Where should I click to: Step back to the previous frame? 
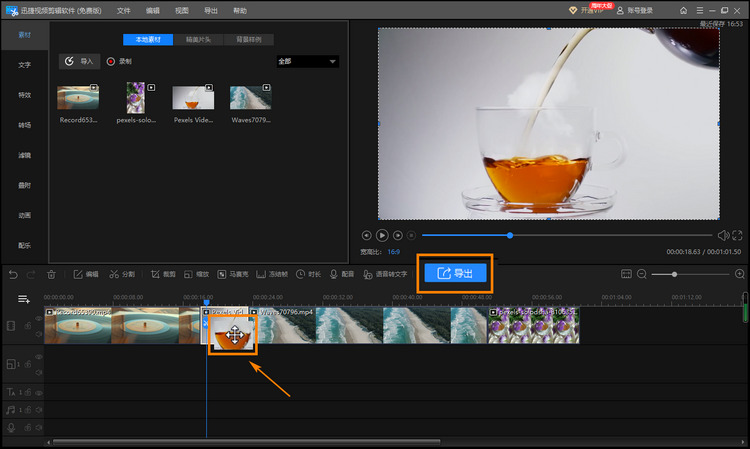click(x=366, y=235)
